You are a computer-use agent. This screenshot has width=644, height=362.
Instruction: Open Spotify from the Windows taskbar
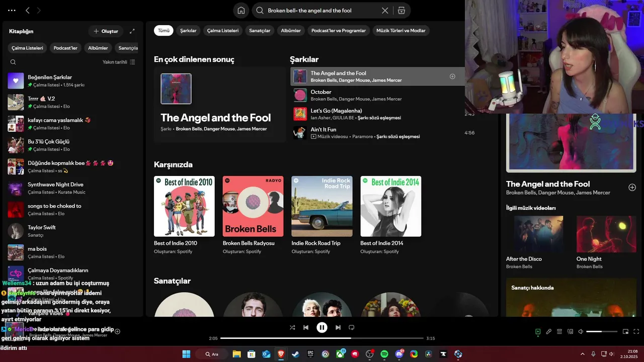384,354
